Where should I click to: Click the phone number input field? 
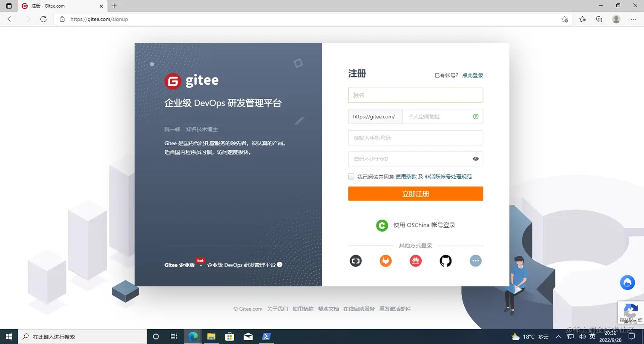coord(416,138)
